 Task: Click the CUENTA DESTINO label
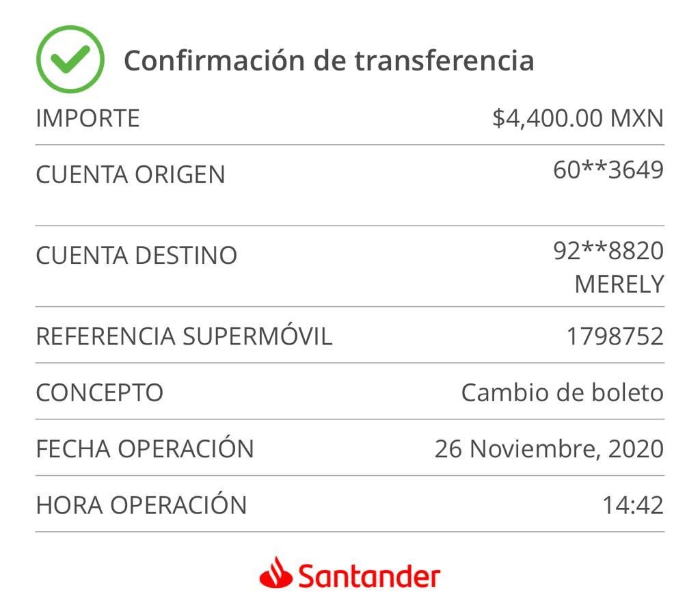click(136, 256)
